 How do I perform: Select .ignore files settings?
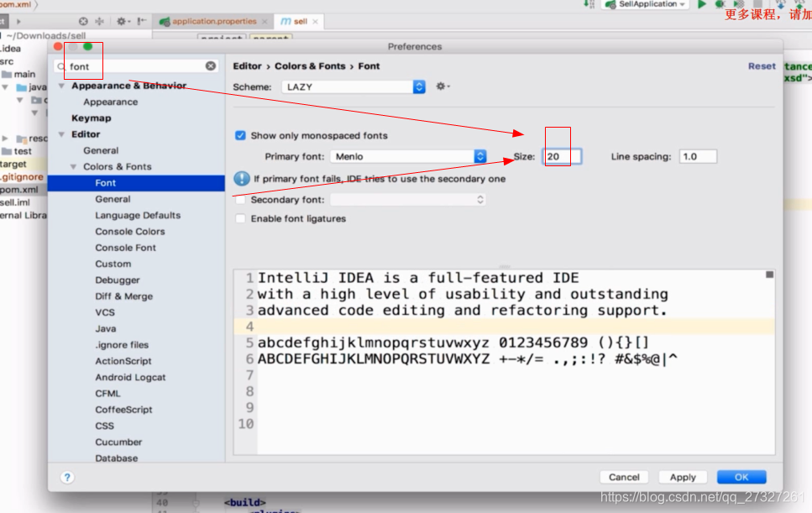(122, 345)
